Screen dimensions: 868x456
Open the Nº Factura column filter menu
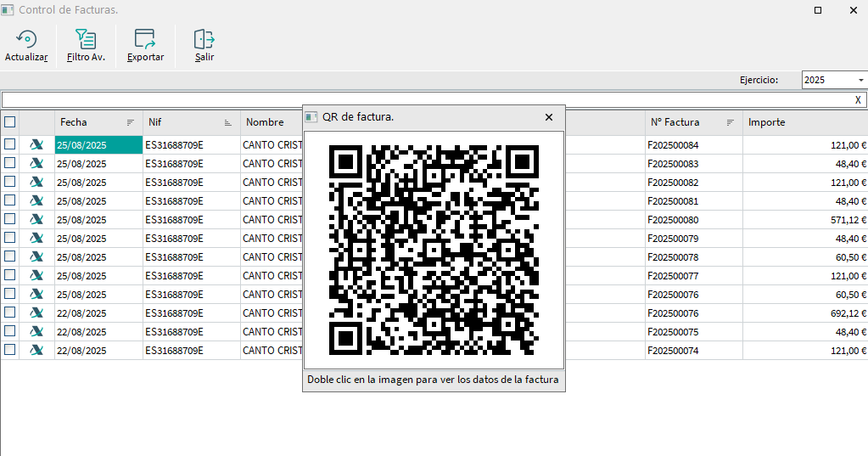click(731, 122)
